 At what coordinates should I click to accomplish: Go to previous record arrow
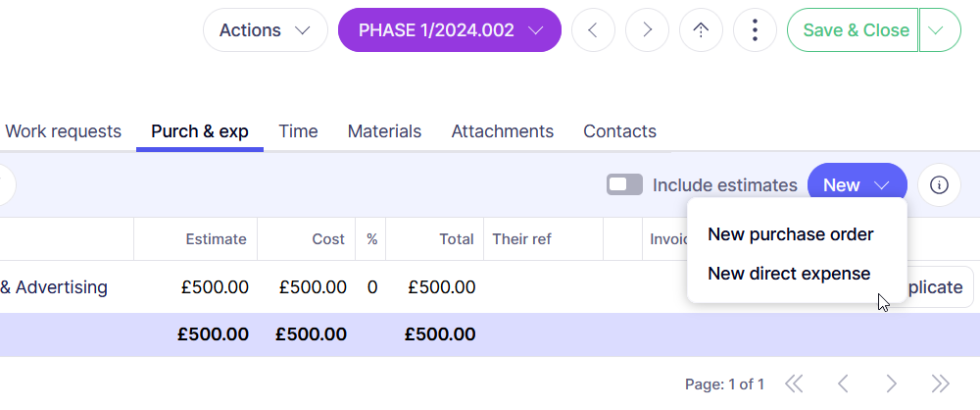[593, 30]
